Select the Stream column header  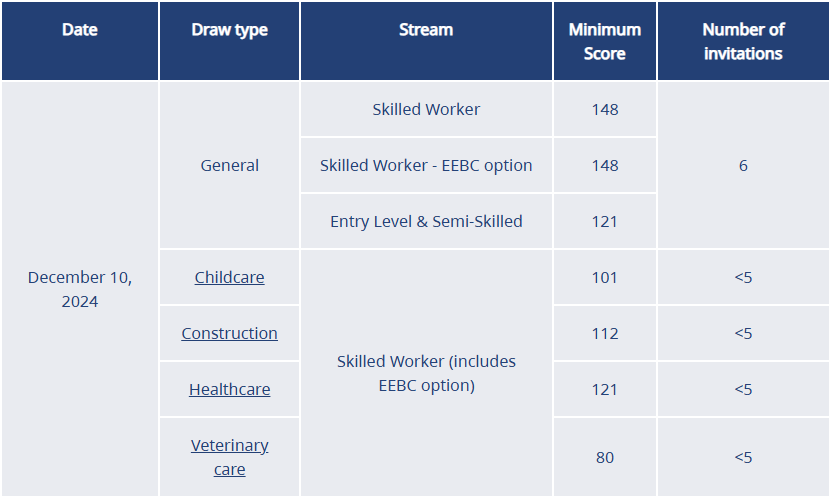coord(426,41)
